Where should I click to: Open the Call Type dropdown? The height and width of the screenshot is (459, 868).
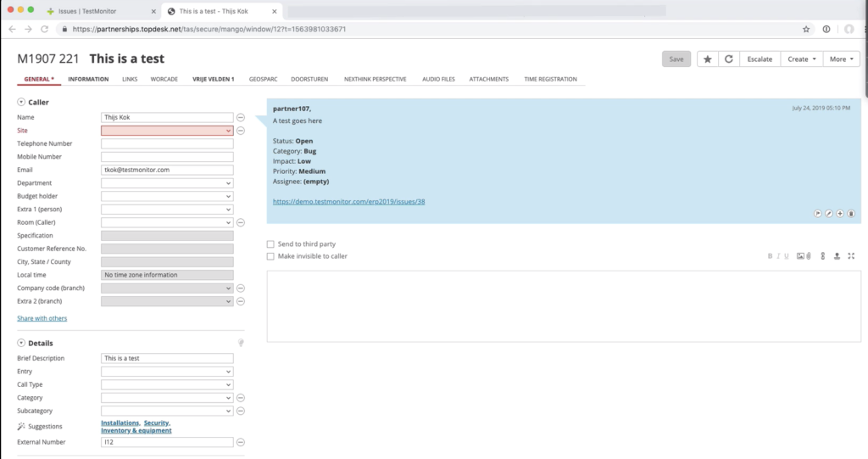click(x=167, y=384)
